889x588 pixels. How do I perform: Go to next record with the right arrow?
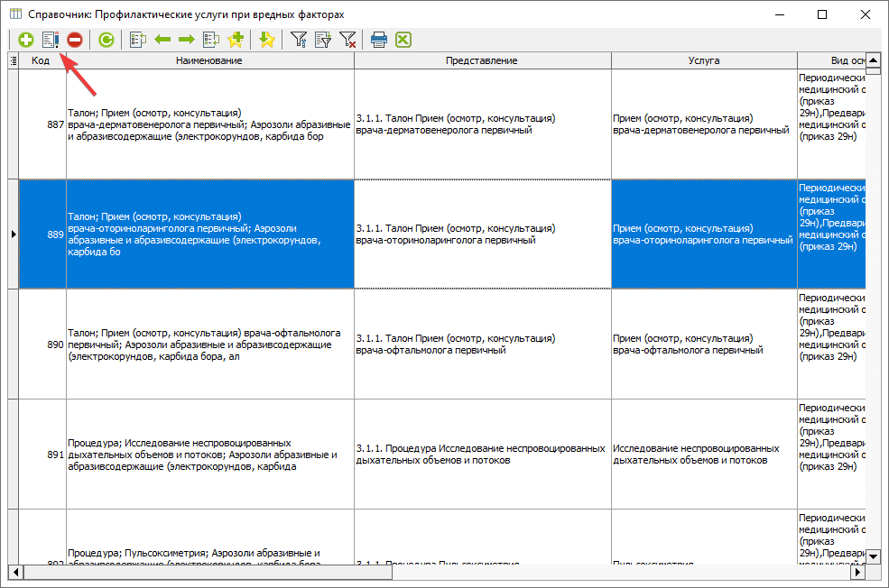[187, 40]
